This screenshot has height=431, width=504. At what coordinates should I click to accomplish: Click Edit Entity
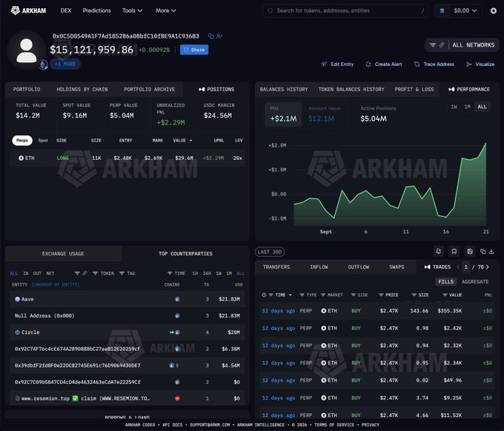click(337, 64)
